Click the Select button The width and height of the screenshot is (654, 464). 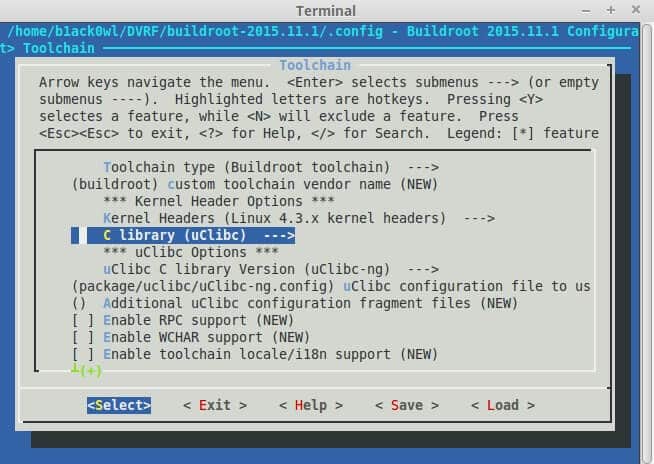119,405
